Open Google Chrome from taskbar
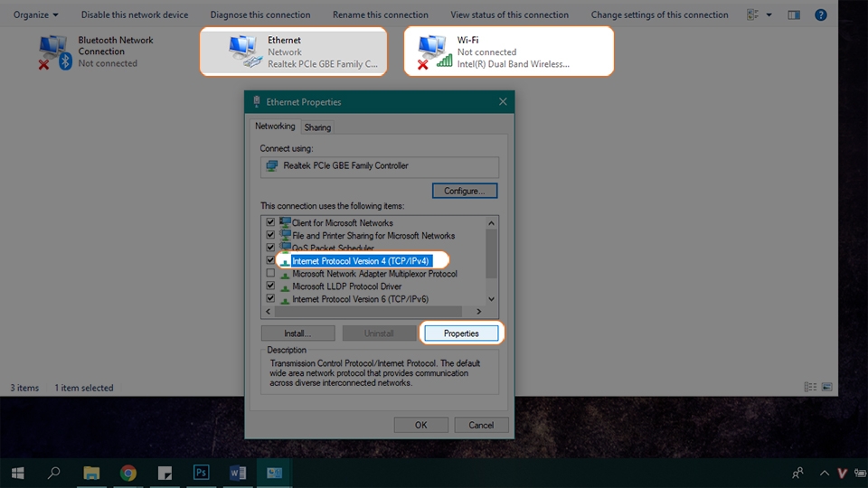This screenshot has width=868, height=488. 127,473
